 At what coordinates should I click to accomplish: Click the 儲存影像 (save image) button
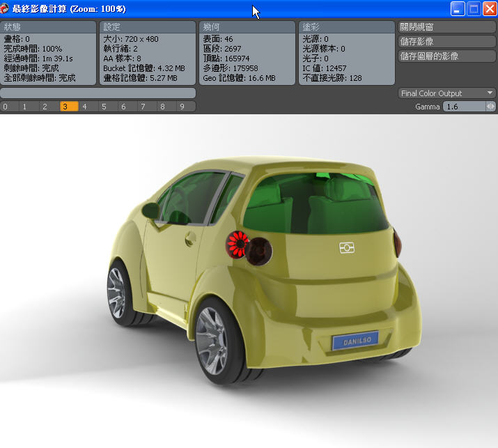(x=446, y=42)
